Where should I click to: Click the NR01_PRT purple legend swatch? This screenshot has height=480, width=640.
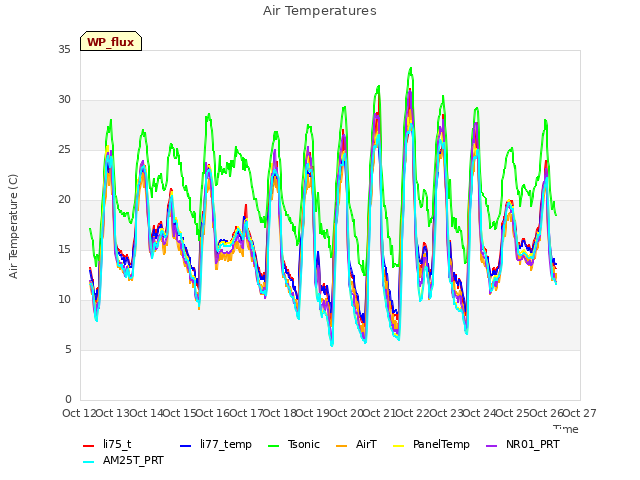491,446
